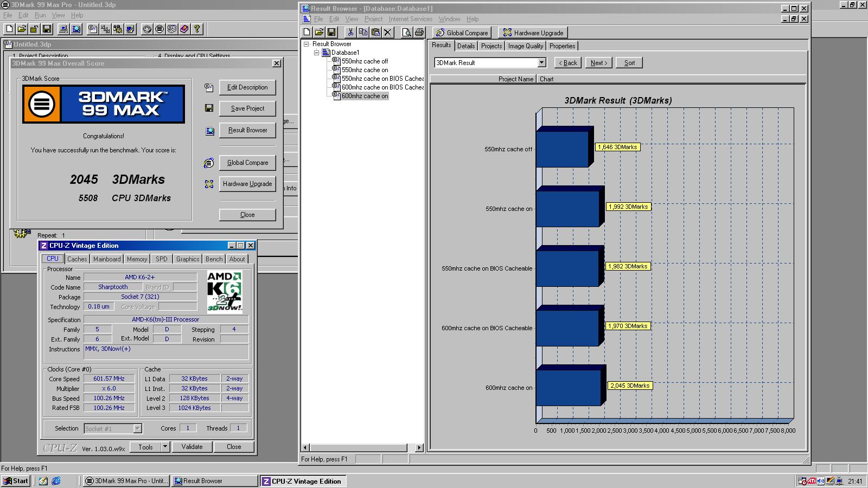The height and width of the screenshot is (488, 868).
Task: Open Run menu in 3DMark 99 Max
Action: coord(40,15)
